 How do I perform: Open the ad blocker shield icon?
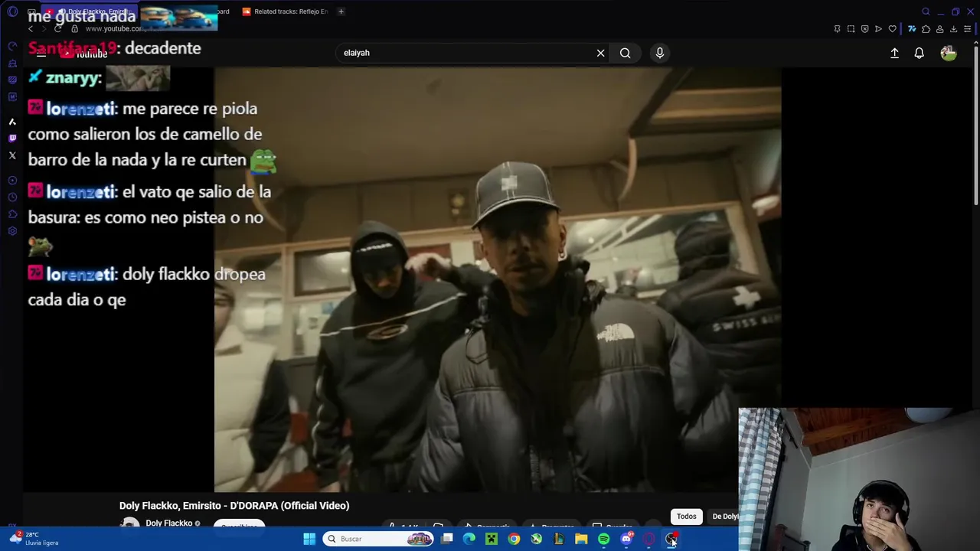864,29
